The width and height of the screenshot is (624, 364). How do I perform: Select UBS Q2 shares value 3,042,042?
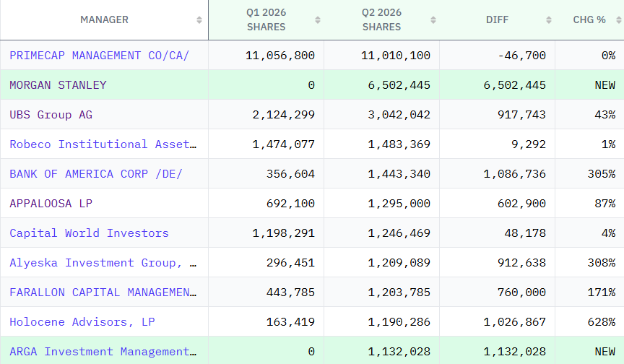(399, 115)
